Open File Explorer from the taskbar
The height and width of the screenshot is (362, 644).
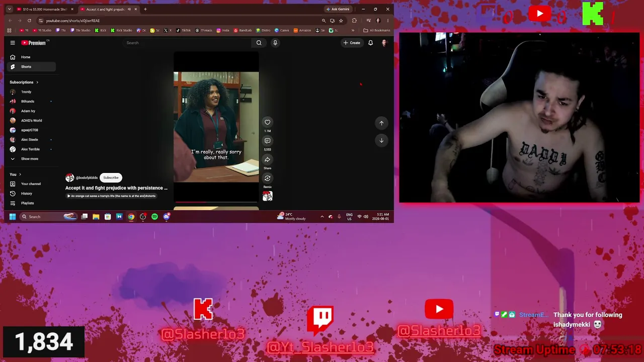(96, 217)
